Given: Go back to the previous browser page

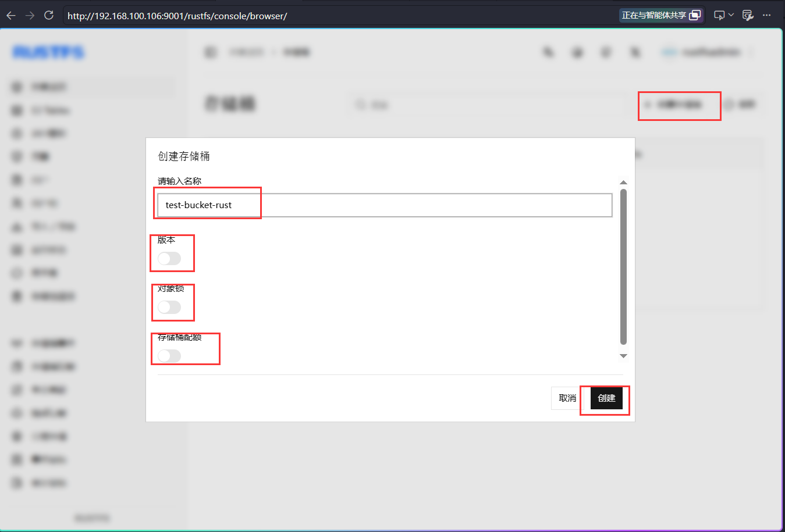Looking at the screenshot, I should point(11,16).
